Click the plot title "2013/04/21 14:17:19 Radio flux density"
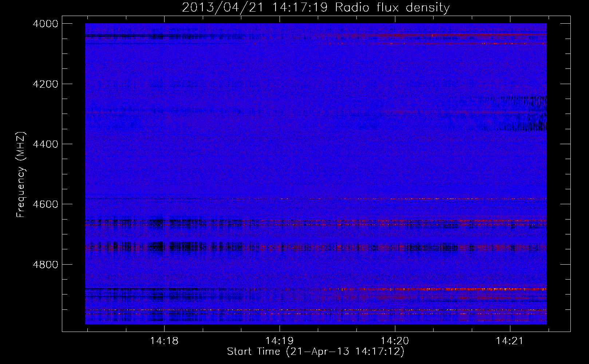The height and width of the screenshot is (364, 589). pos(316,8)
